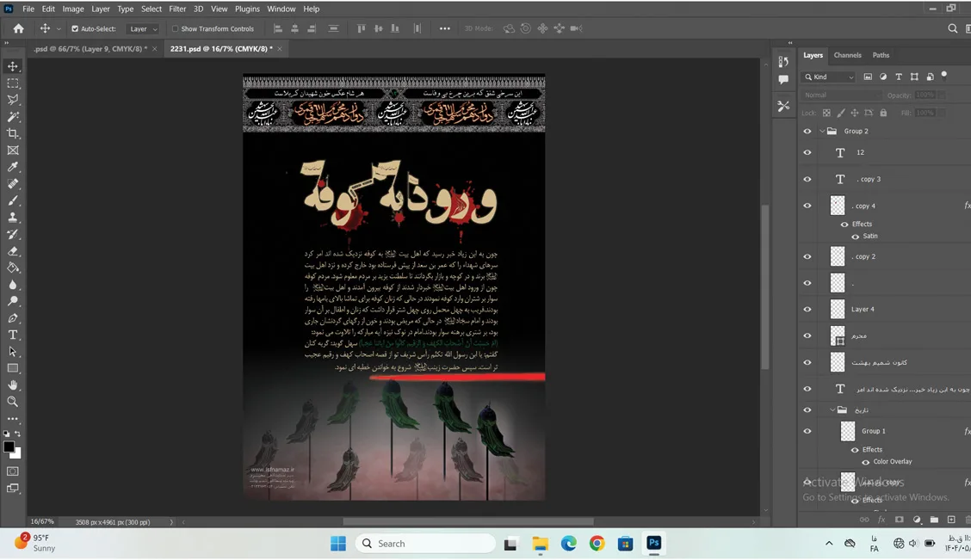Enable Show Transform Controls checkbox
Screen dimensions: 971x560
coord(175,28)
